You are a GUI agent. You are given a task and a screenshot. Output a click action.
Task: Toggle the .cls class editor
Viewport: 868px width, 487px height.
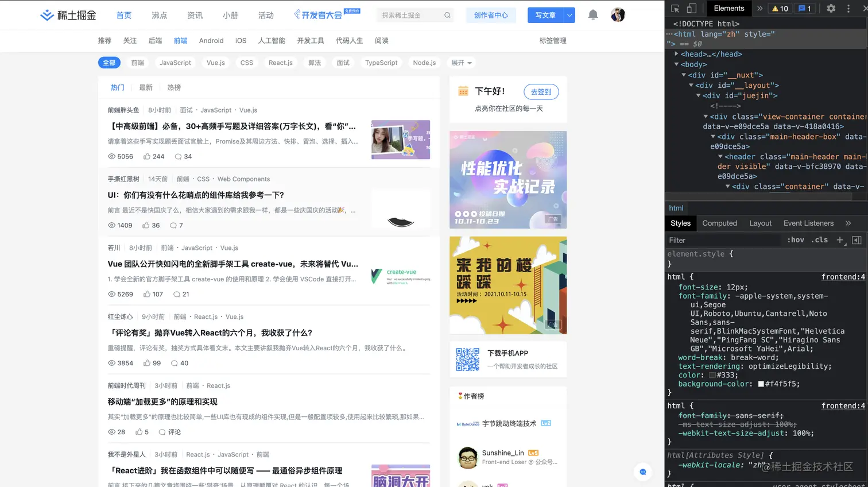(x=819, y=240)
